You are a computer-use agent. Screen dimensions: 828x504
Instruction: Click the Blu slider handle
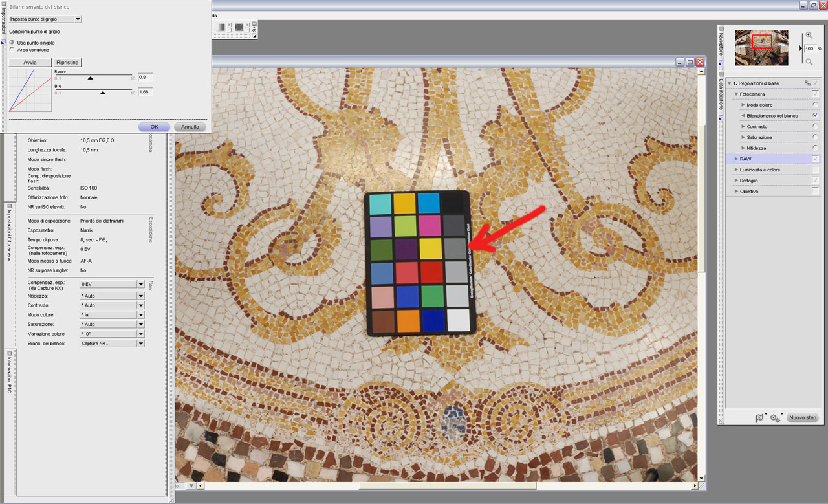coord(103,93)
